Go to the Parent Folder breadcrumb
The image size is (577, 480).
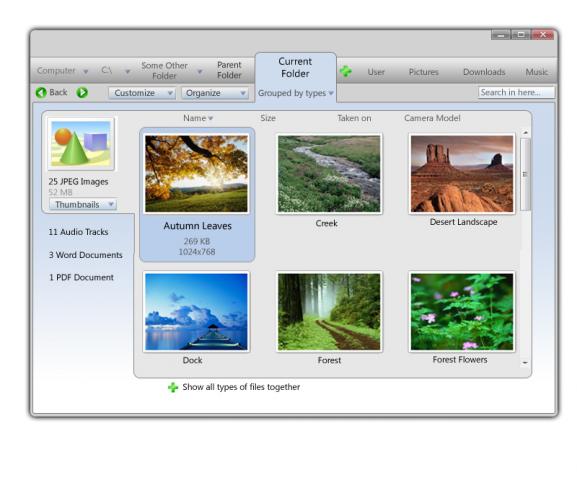229,70
